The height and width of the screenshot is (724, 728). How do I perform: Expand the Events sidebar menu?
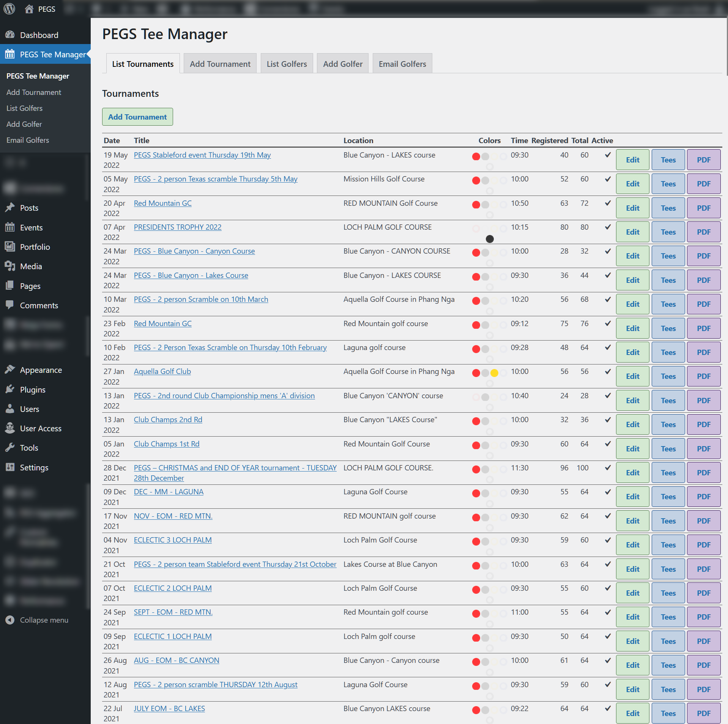point(31,227)
